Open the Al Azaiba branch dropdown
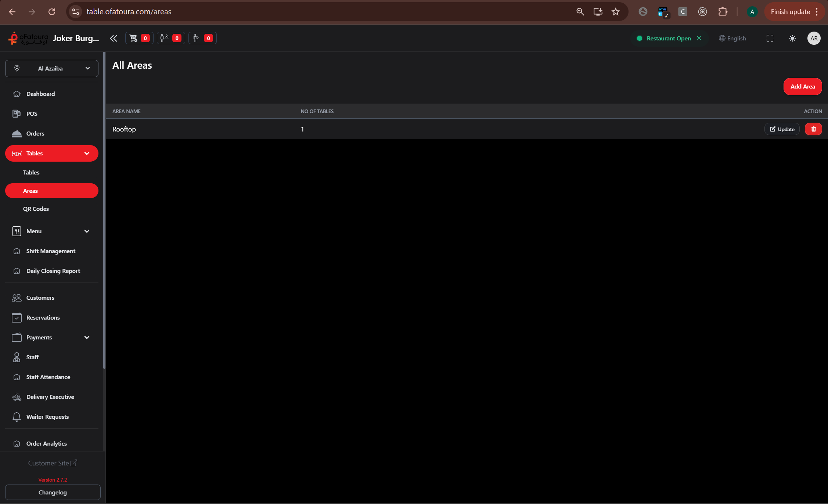 pos(52,68)
